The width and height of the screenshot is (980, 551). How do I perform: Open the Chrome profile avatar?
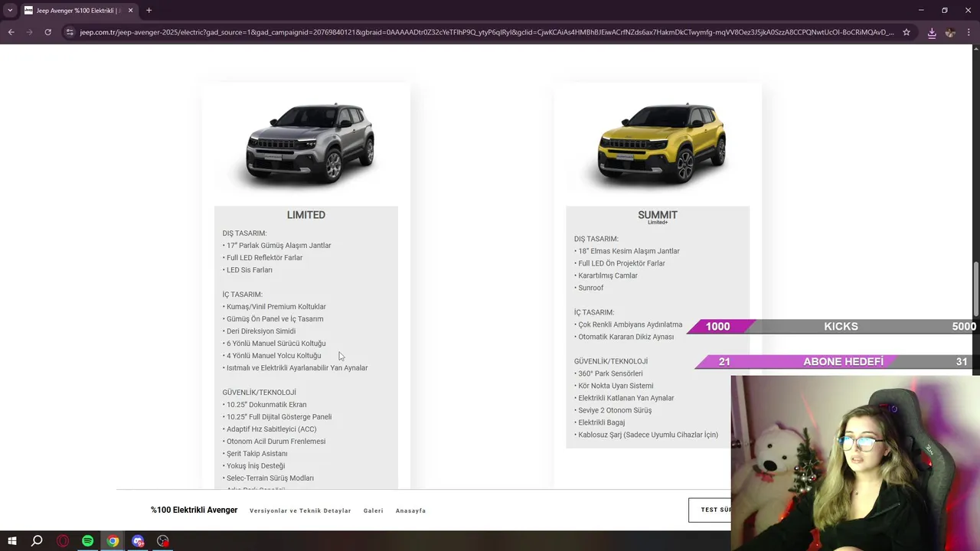[950, 32]
